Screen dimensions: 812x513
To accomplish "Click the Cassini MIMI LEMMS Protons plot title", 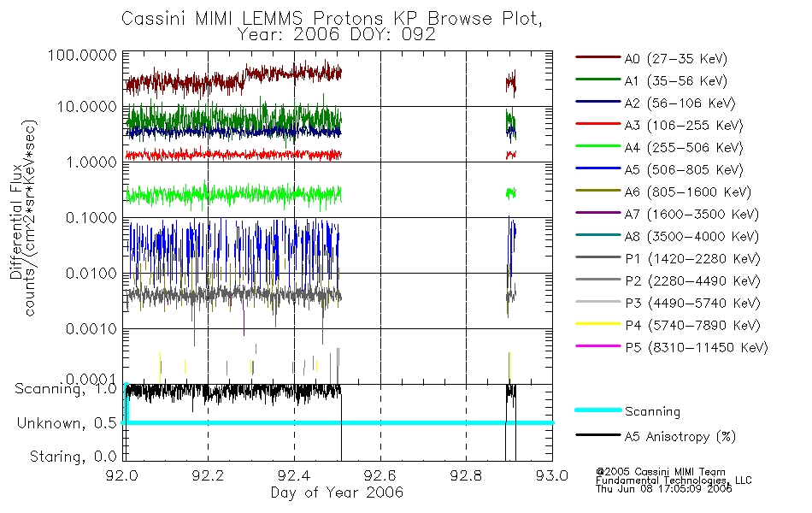I will (332, 18).
